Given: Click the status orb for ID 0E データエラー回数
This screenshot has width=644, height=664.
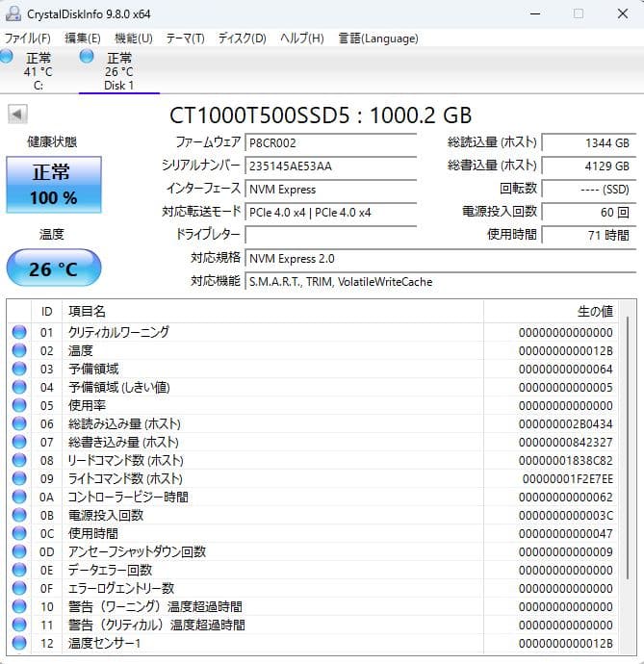Looking at the screenshot, I should [19, 570].
